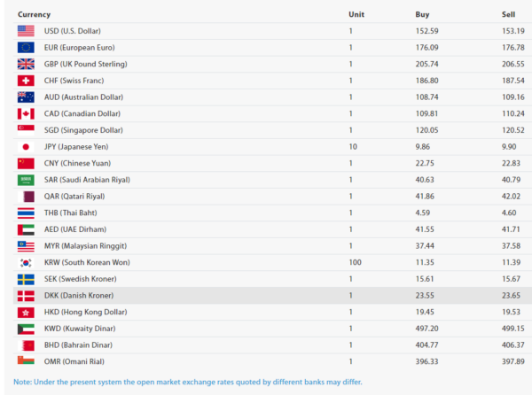Click the Canadian flag icon
The width and height of the screenshot is (532, 395).
[x=26, y=114]
